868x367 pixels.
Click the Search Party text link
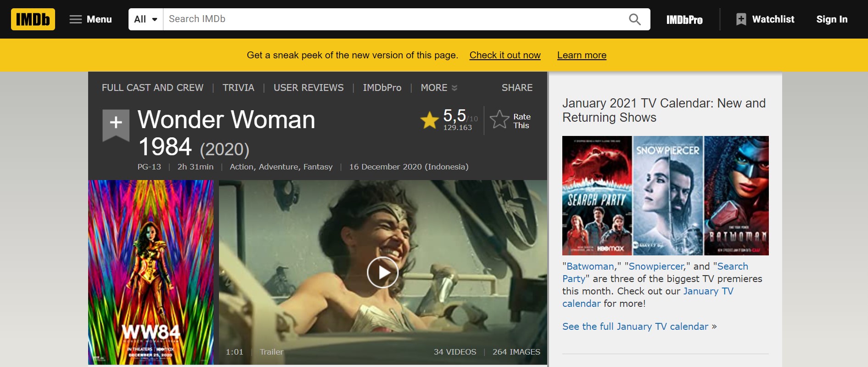655,272
